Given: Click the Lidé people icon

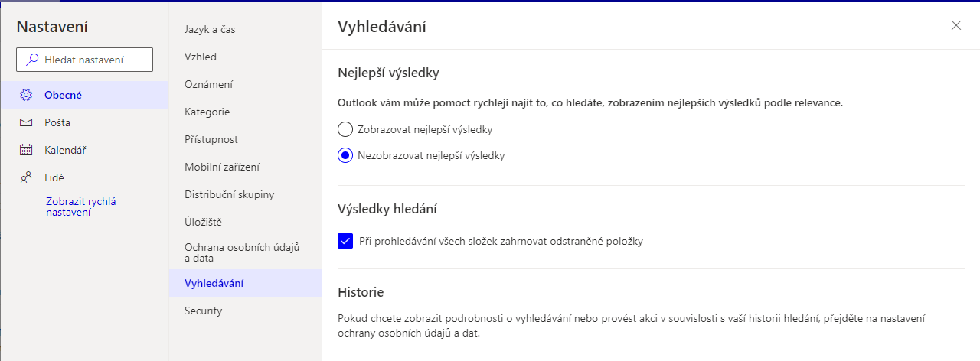Looking at the screenshot, I should point(26,177).
